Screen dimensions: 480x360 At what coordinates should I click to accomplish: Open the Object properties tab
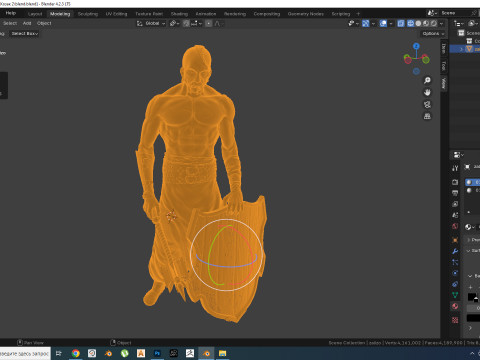point(455,240)
